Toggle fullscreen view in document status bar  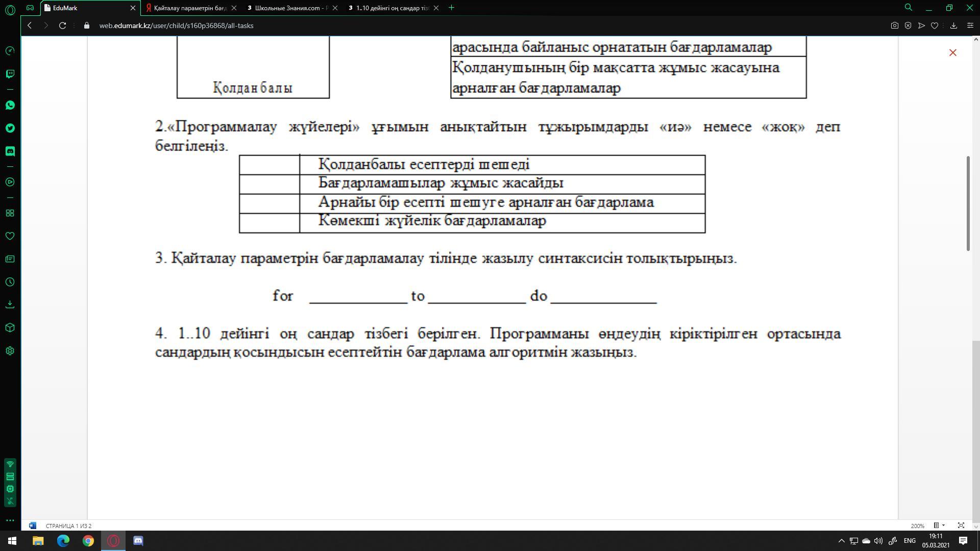[x=961, y=525]
